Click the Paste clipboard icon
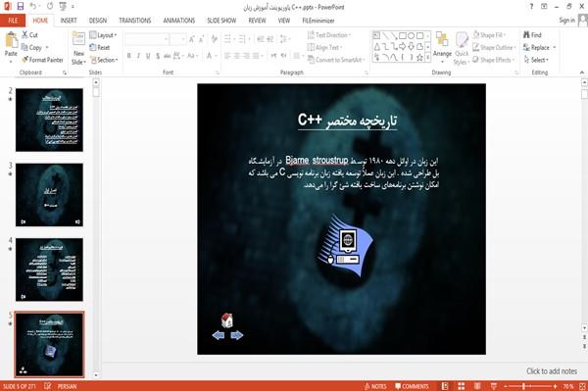This screenshot has height=391, width=588. click(11, 40)
